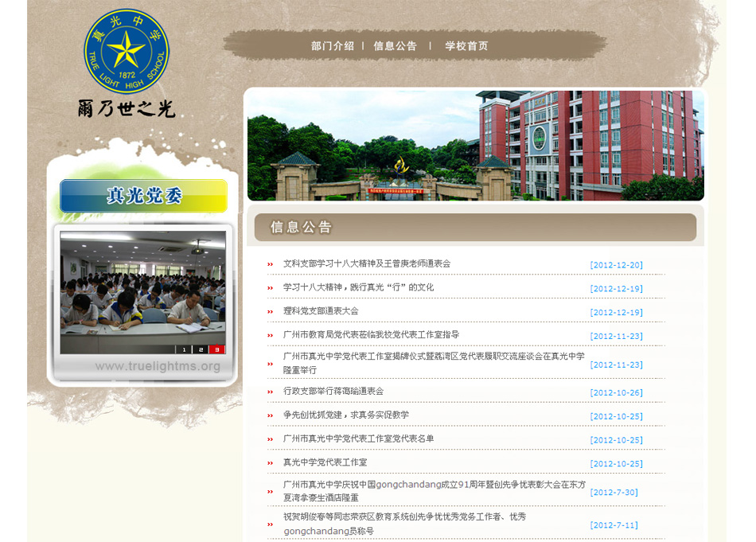Screen dimensions: 756x542
Task: Open the 党代表工作室揭牌仪式 article link
Action: (434, 363)
